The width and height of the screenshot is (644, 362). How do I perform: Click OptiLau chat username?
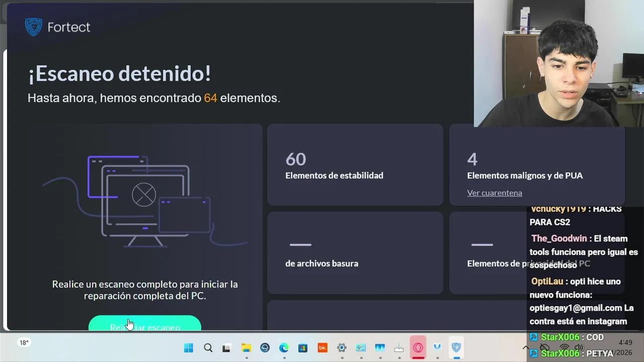coord(547,282)
